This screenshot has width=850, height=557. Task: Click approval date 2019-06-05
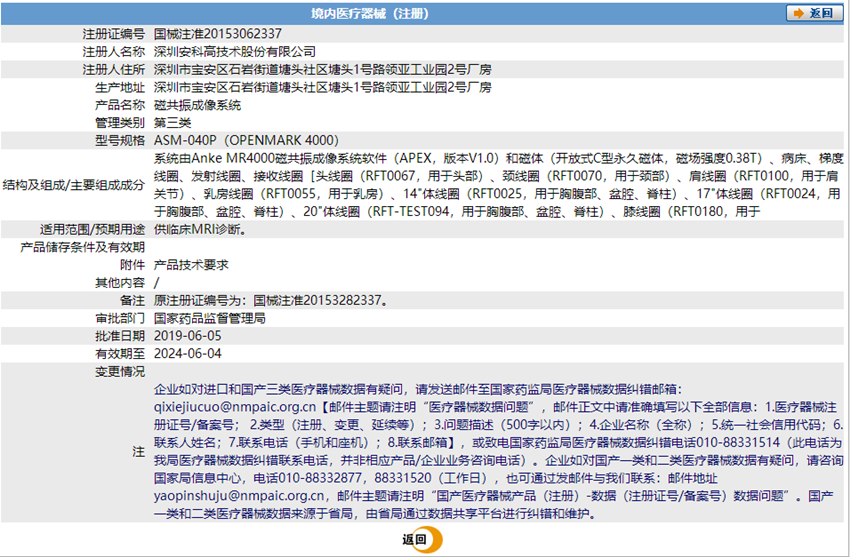[187, 336]
